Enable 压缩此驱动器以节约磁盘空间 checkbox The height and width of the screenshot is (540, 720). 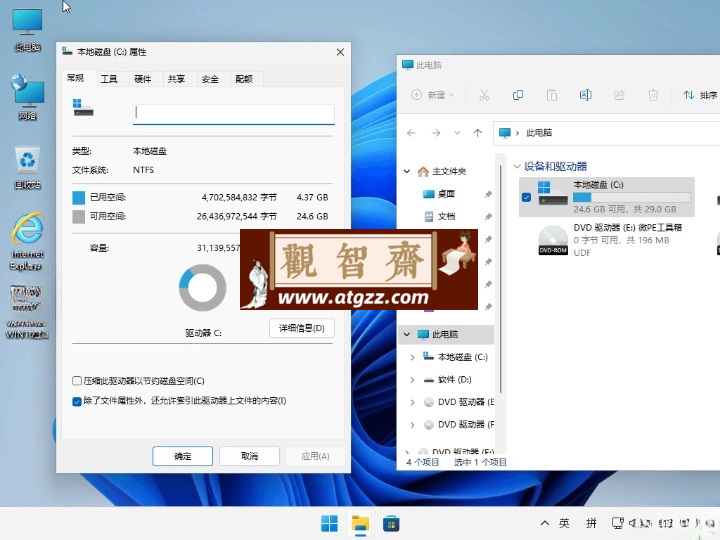click(77, 381)
